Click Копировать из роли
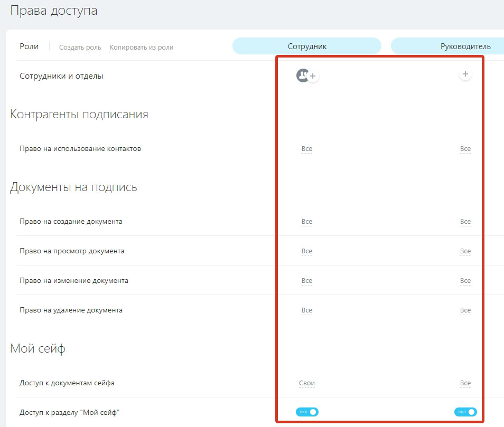Screen dimensions: 504x427 [x=140, y=48]
